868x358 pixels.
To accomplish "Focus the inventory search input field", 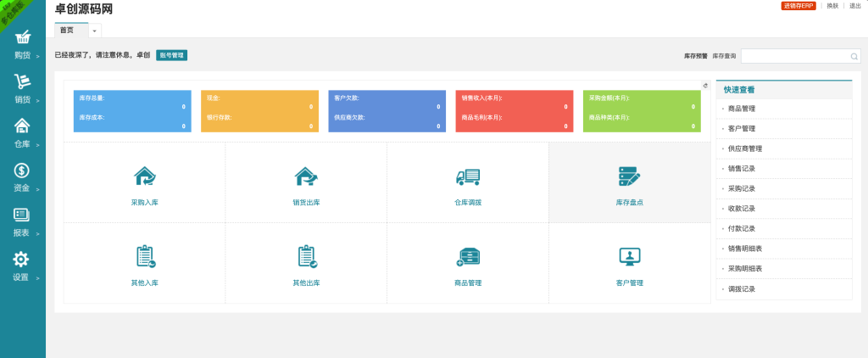I will point(800,56).
